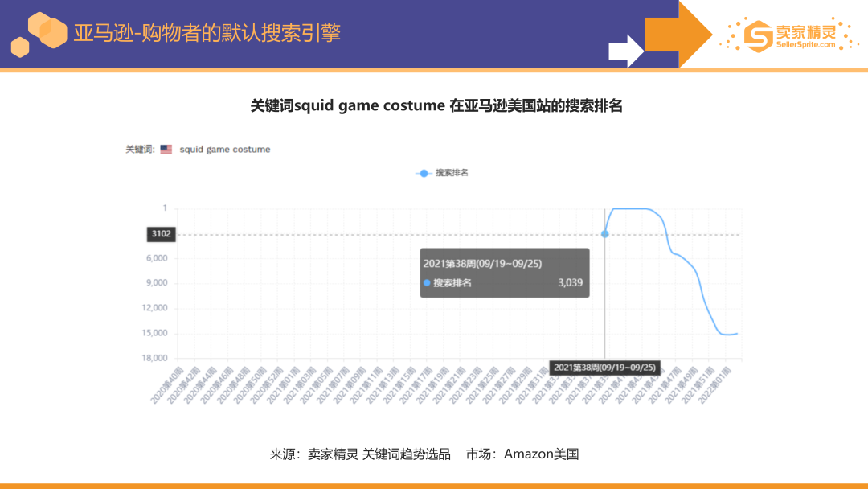Click the large orange arrow shape
This screenshot has height=489, width=868.
[x=678, y=34]
